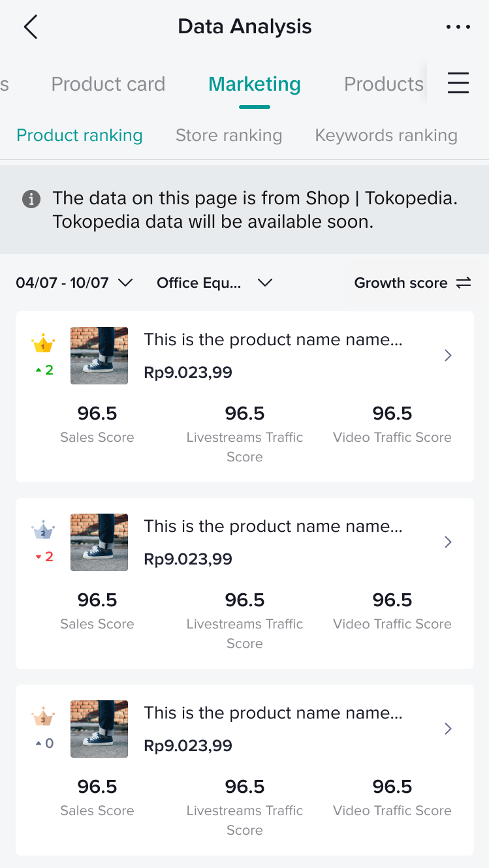Screen dimensions: 489x868
Task: Click the bronze crown rank 3 badge
Action: [43, 717]
